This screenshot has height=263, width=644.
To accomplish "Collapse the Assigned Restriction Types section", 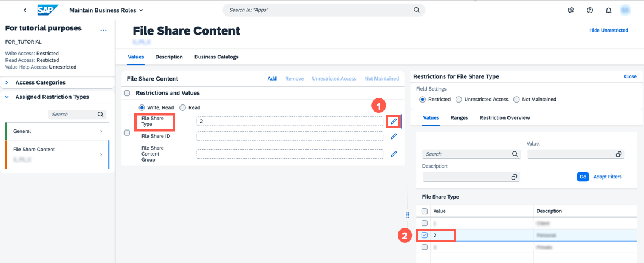I will coord(7,97).
